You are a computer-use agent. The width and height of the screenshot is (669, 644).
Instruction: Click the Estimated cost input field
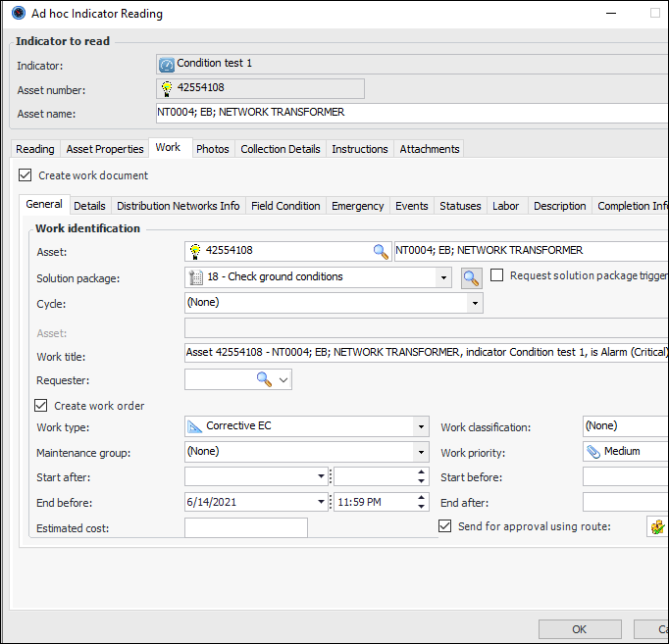click(245, 528)
